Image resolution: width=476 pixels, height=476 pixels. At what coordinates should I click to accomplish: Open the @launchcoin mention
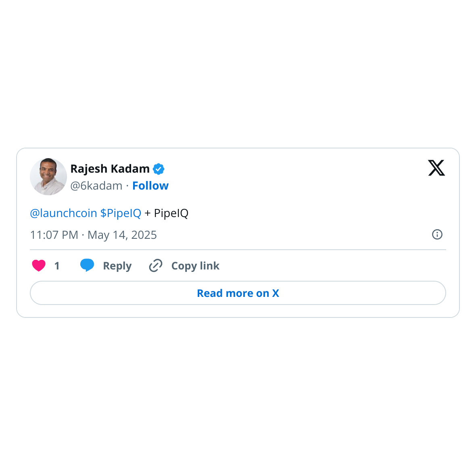(x=63, y=213)
